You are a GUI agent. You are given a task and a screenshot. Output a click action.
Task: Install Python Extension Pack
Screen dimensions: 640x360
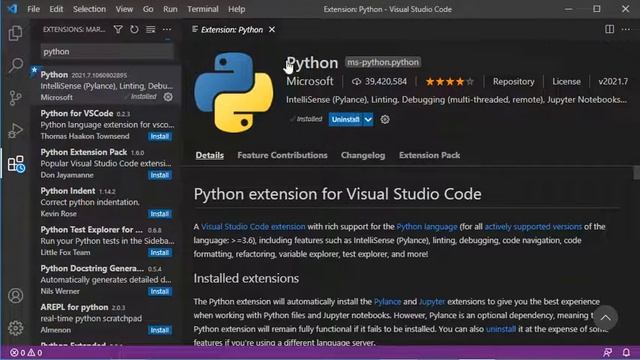(x=160, y=175)
